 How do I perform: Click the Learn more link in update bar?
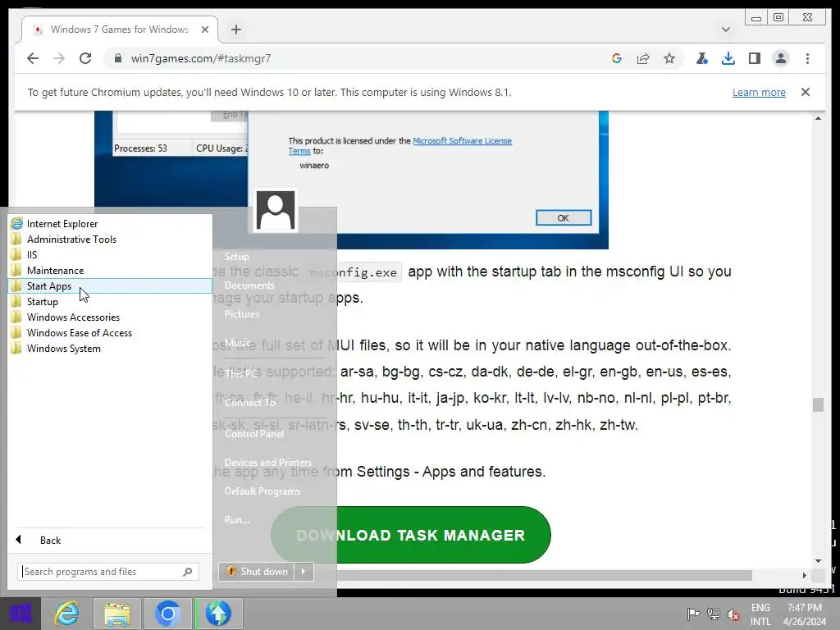click(759, 92)
